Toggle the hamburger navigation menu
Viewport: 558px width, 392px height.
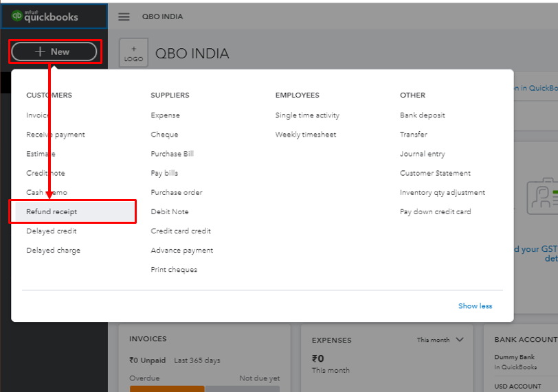124,16
